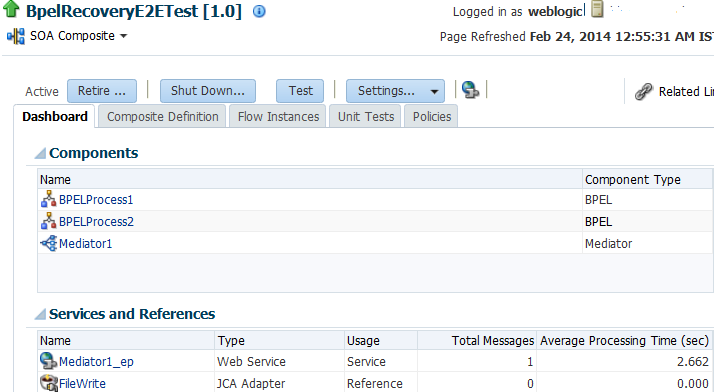714x392 pixels.
Task: Click the Mediator1 component icon
Action: (49, 244)
